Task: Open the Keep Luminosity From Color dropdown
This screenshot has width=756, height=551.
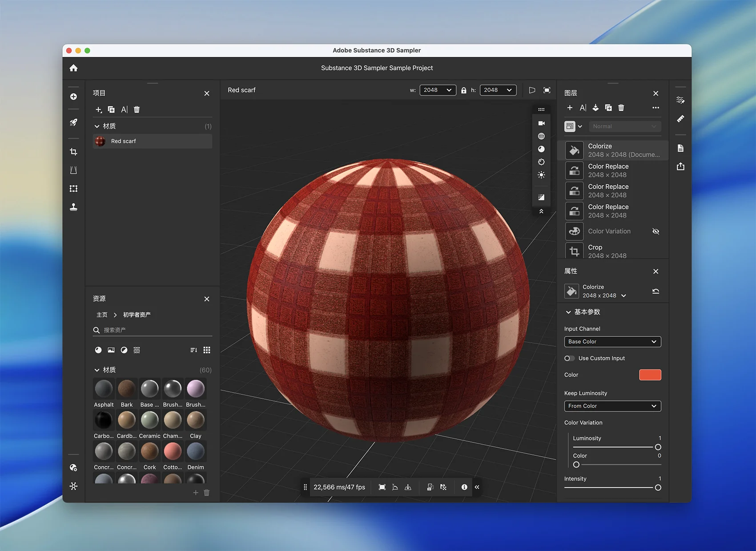Action: 612,406
